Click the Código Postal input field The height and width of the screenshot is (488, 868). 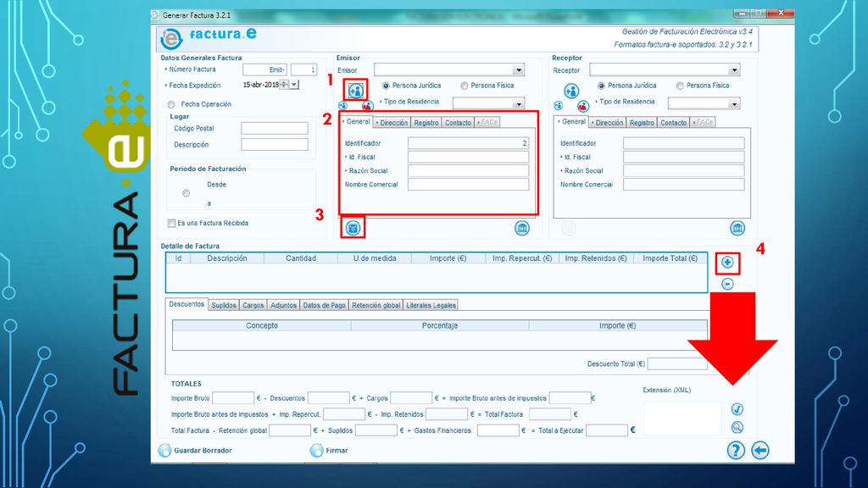coord(275,129)
